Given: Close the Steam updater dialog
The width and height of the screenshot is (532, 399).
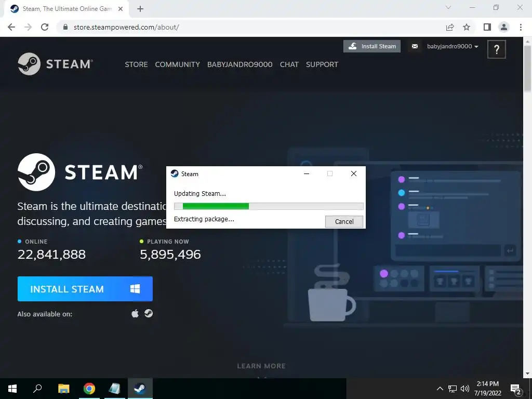Looking at the screenshot, I should pyautogui.click(x=353, y=174).
